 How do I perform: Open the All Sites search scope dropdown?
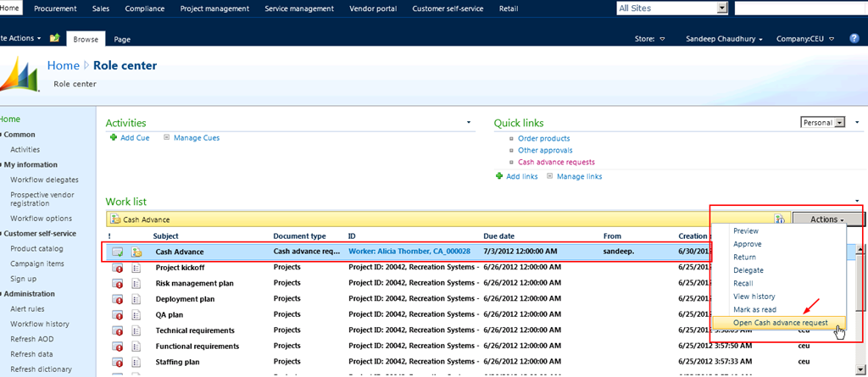(722, 8)
